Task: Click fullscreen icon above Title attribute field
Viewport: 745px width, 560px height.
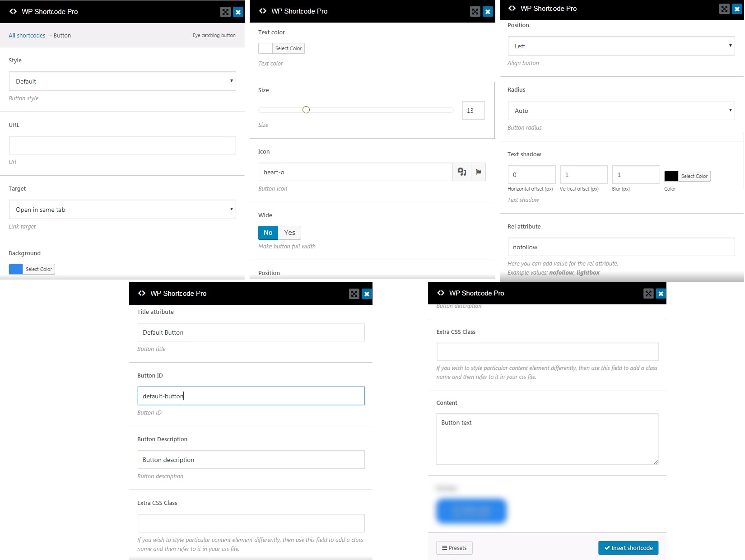Action: click(x=354, y=294)
